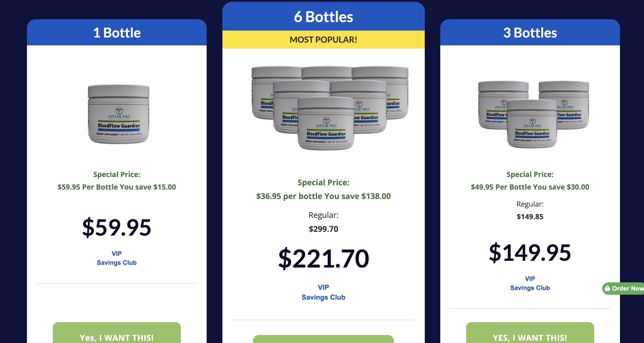Open VIP Savings Club link below $149.95
644x343 pixels.
(x=530, y=283)
